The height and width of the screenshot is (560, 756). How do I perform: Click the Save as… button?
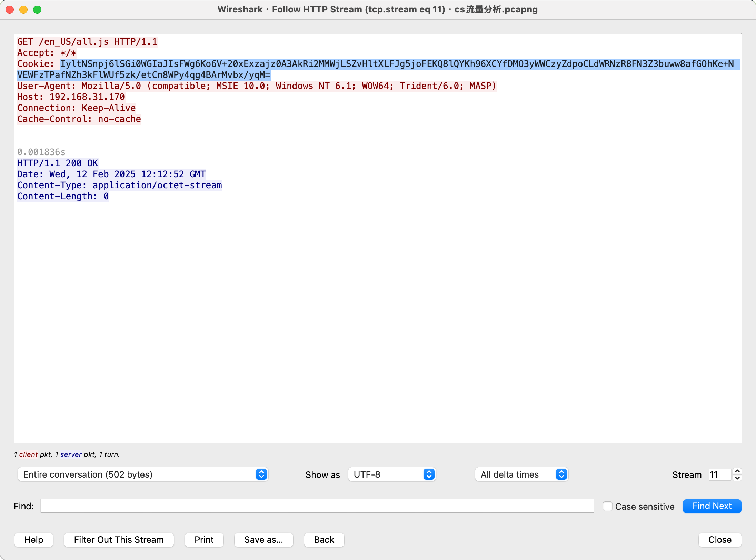263,540
